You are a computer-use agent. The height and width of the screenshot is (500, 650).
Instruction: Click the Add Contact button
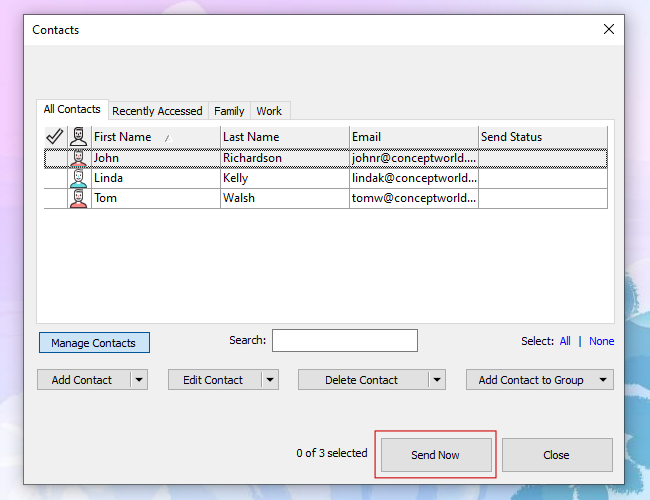(84, 380)
